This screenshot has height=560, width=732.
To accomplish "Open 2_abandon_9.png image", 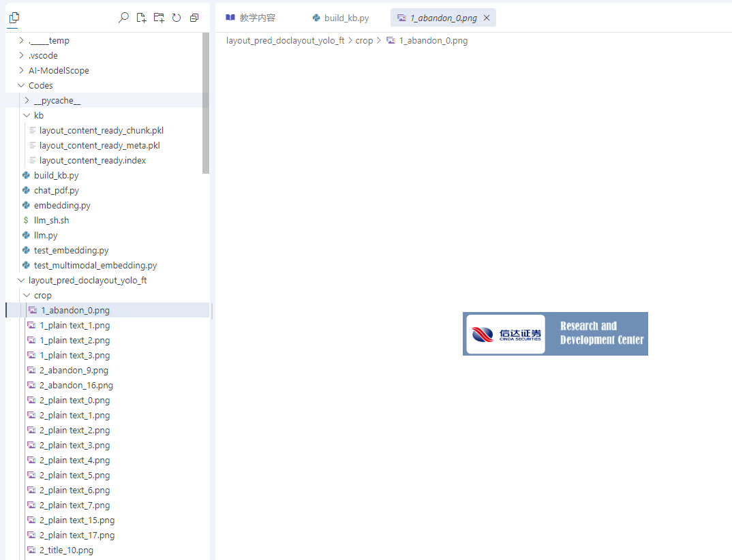I will pos(108,371).
